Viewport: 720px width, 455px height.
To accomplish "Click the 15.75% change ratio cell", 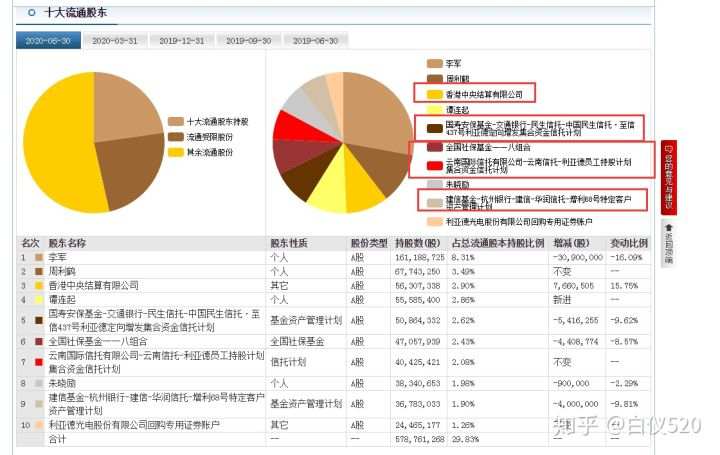I will [x=624, y=286].
